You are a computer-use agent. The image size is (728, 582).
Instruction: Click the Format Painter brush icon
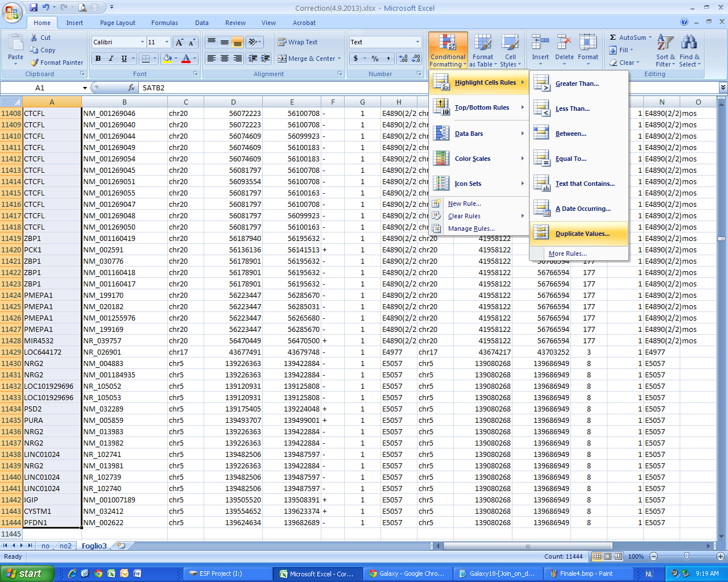pyautogui.click(x=35, y=63)
